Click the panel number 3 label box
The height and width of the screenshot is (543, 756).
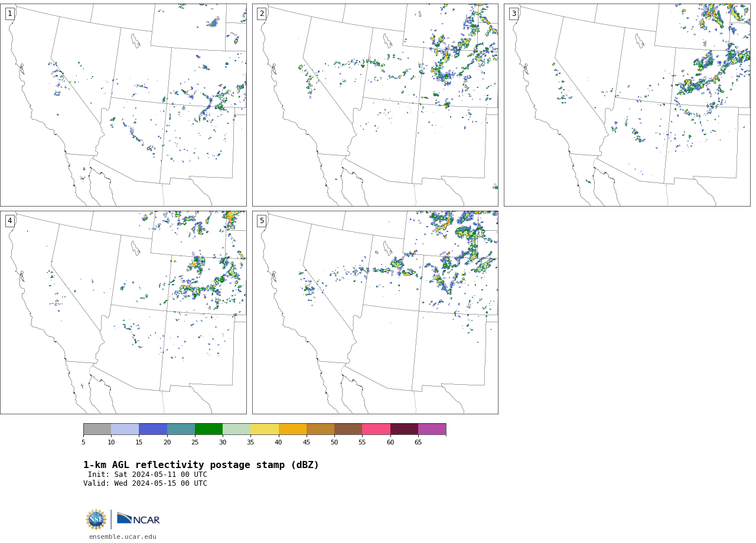514,14
